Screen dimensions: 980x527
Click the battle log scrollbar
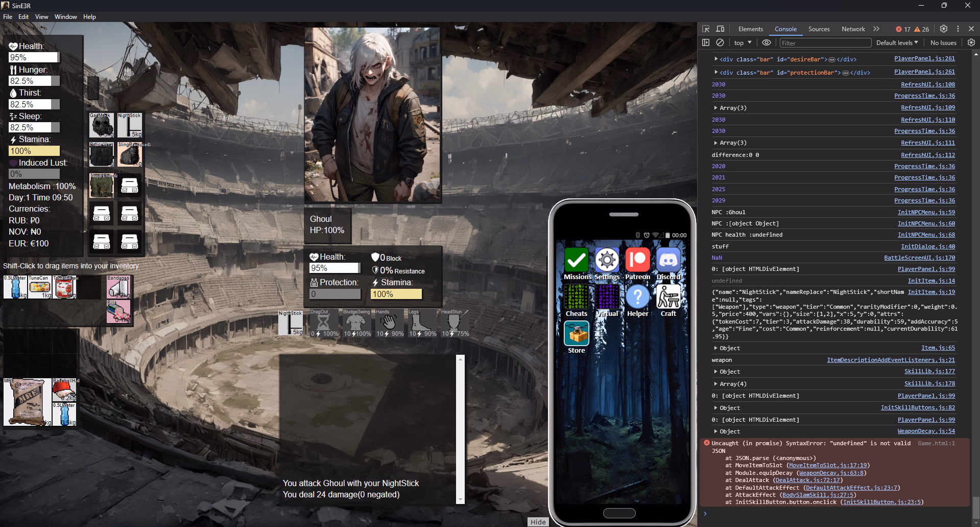pos(460,429)
